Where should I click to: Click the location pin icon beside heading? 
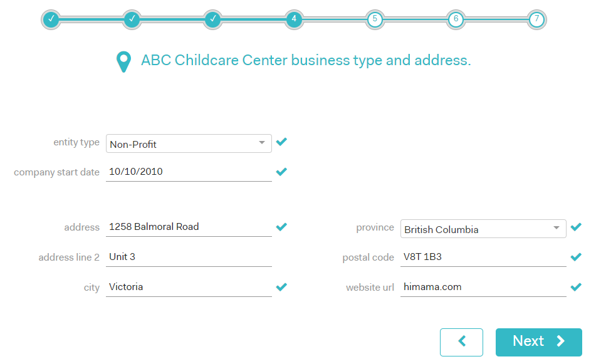tap(123, 61)
